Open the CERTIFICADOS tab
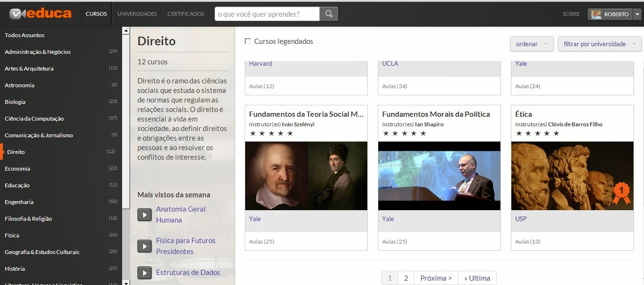This screenshot has width=644, height=285. [x=186, y=14]
